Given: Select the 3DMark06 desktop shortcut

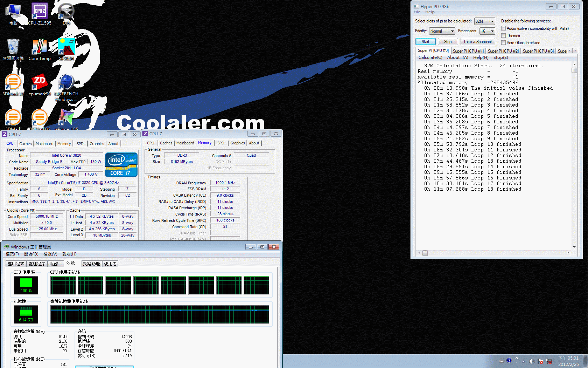Looking at the screenshot, I should pos(40,119).
